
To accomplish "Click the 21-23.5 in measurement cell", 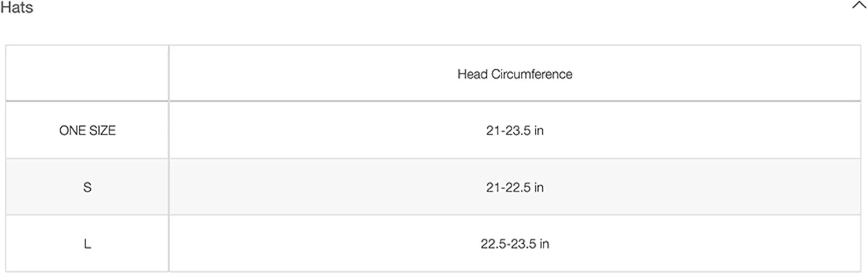I will (514, 131).
